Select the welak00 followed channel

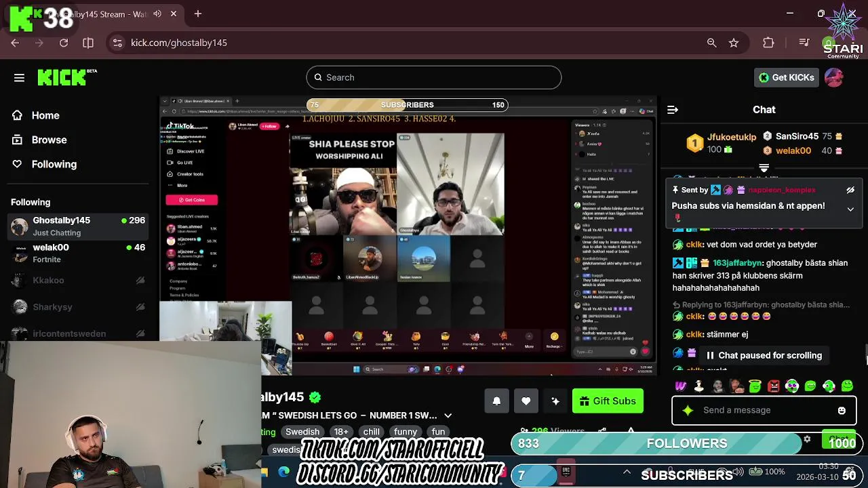tap(78, 253)
